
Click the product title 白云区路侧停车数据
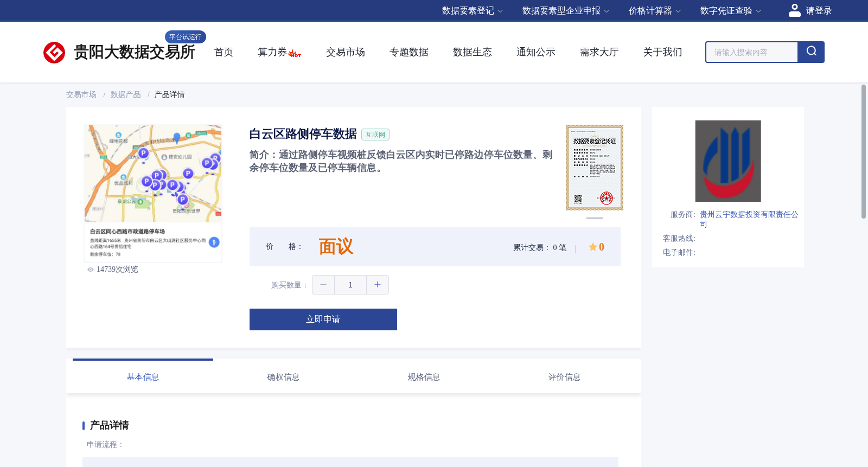click(303, 134)
